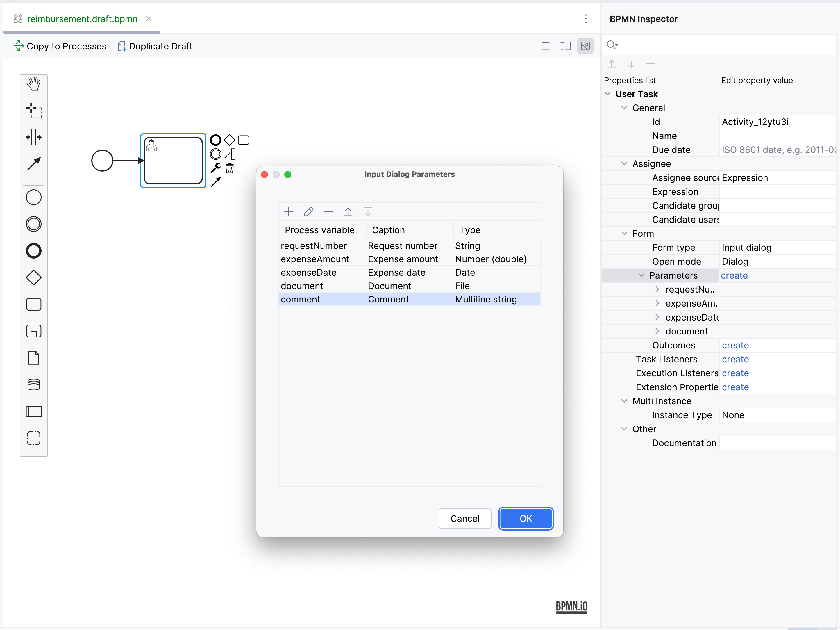
Task: Toggle the split list-and-diagram view
Action: tap(565, 46)
